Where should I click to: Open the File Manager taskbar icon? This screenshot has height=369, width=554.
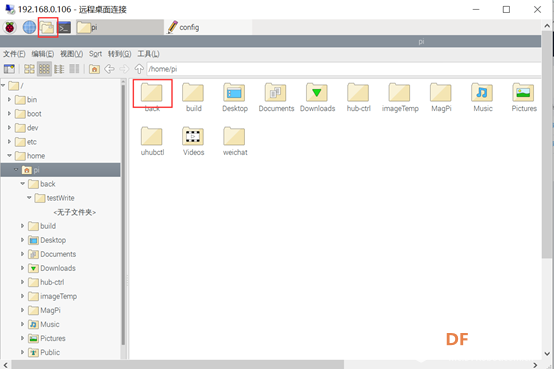48,27
